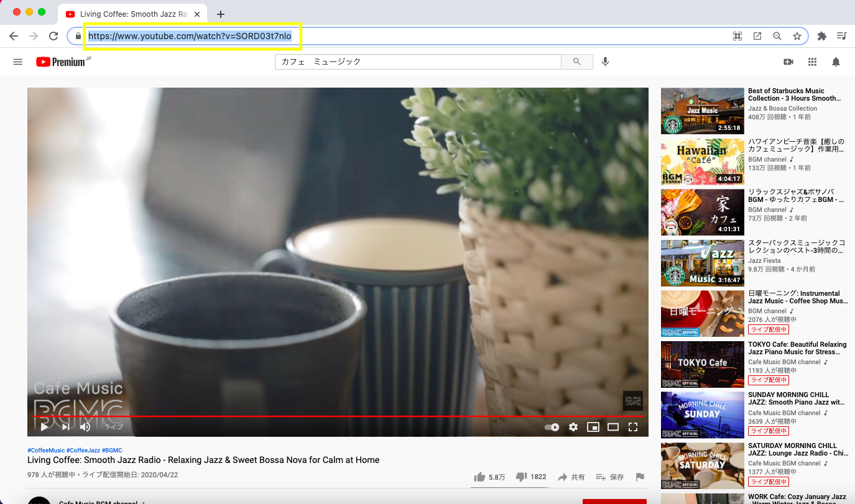The width and height of the screenshot is (855, 504).
Task: Open a new browser tab with plus icon
Action: [x=221, y=14]
